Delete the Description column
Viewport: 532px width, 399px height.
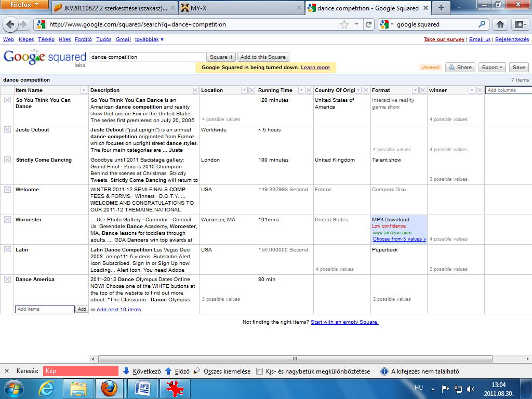195,90
